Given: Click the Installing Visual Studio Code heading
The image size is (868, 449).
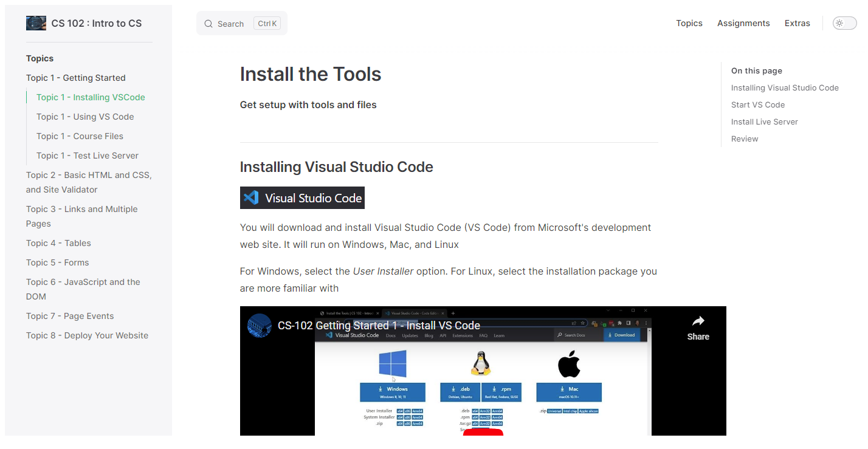Looking at the screenshot, I should pyautogui.click(x=336, y=167).
